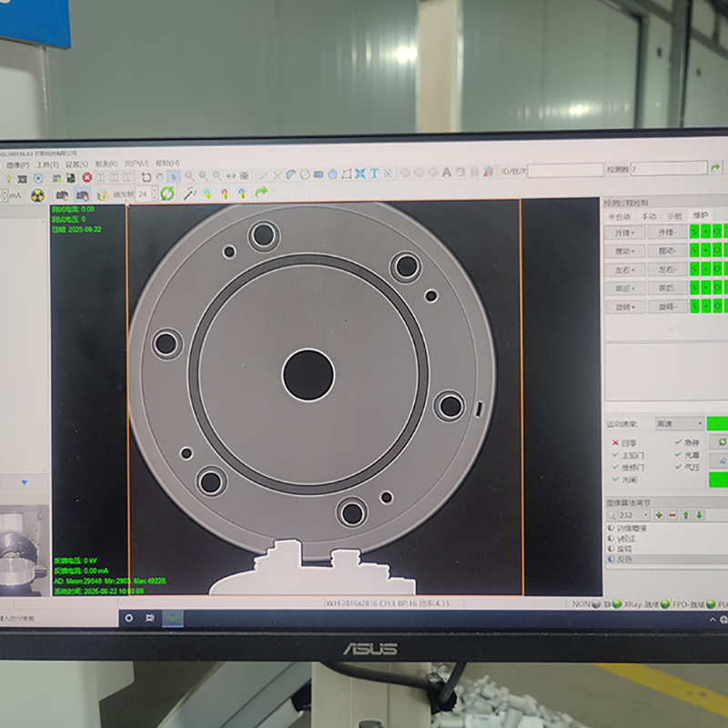The height and width of the screenshot is (728, 728).
Task: Select the blue filled rectangle tool
Action: tap(318, 175)
